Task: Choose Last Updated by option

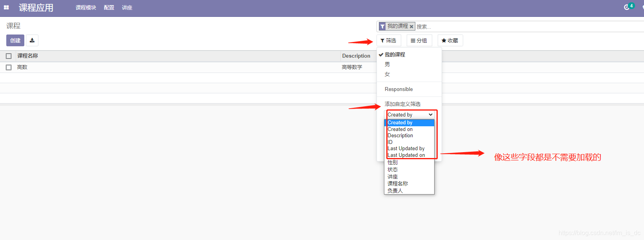Action: coord(409,149)
